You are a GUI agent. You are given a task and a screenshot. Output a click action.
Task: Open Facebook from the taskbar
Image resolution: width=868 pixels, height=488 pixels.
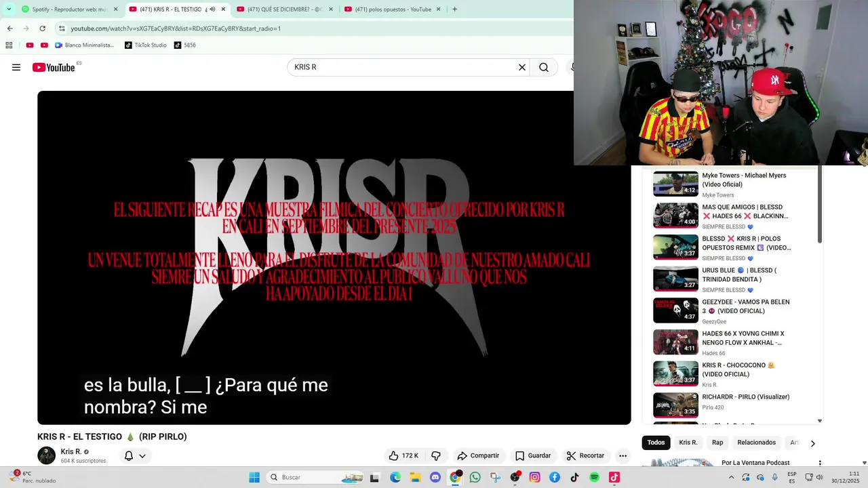click(555, 477)
